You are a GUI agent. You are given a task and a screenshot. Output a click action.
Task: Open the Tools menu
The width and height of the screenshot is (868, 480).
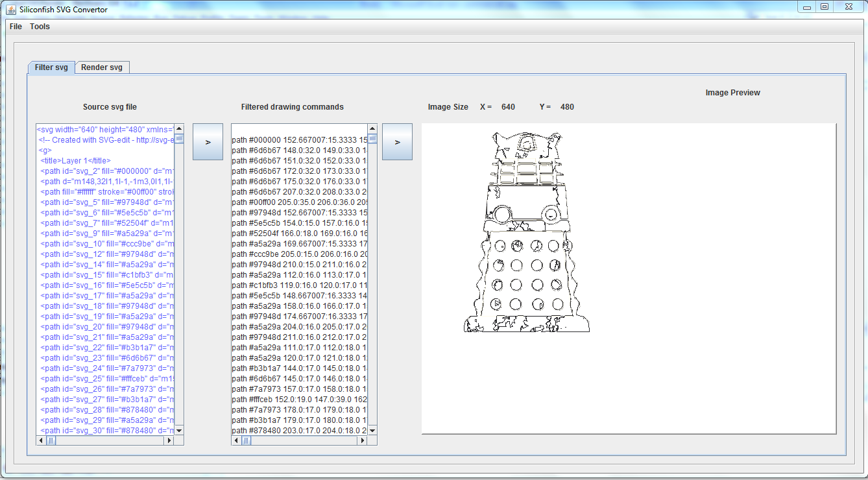coord(40,27)
